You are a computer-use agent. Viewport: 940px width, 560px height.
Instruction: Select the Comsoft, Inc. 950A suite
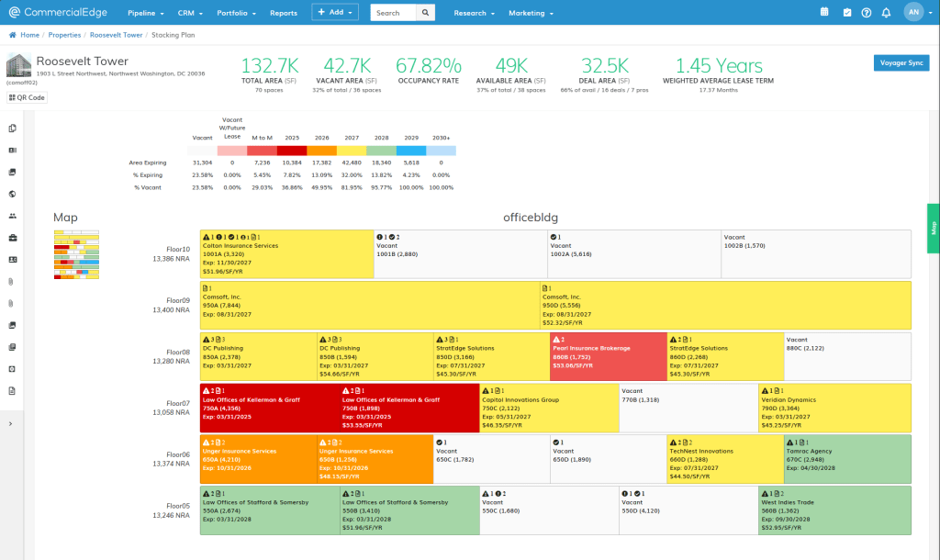tap(370, 305)
